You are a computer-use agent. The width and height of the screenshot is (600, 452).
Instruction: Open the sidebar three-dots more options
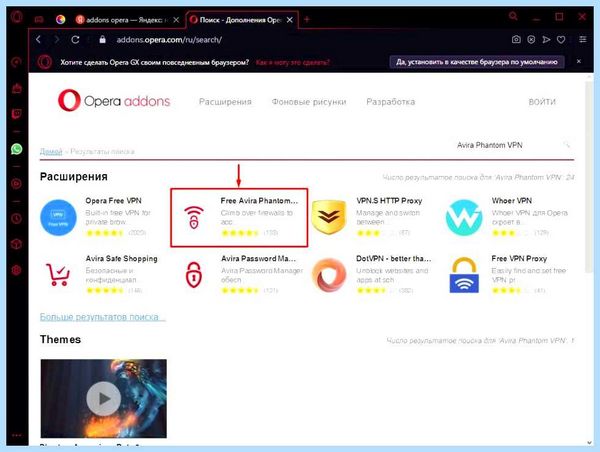(x=16, y=435)
